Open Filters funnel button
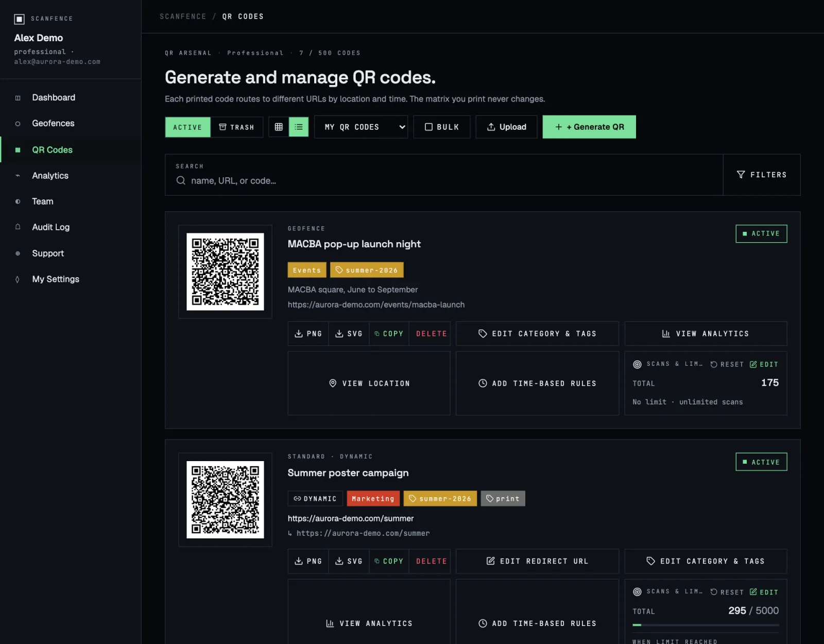 point(762,175)
